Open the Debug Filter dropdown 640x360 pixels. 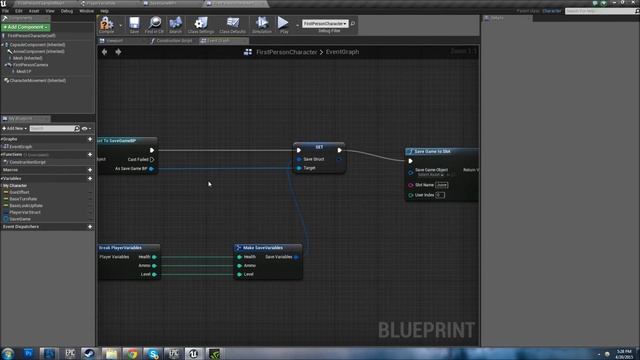[x=325, y=24]
